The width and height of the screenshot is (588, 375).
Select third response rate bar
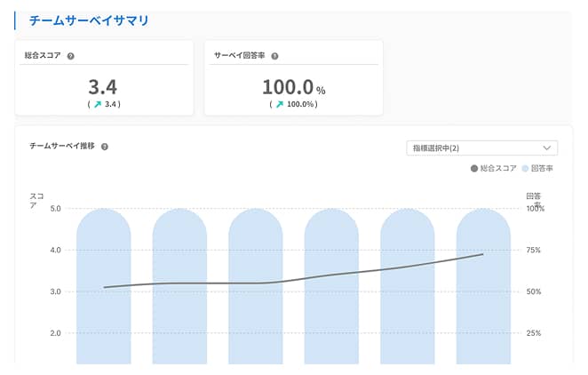[256, 286]
